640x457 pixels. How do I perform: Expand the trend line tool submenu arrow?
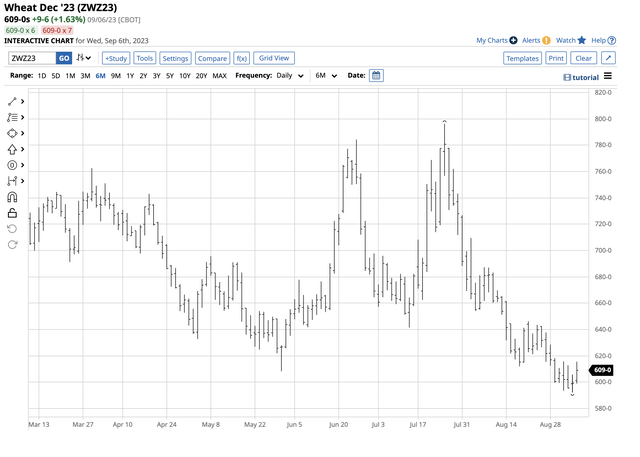tap(22, 102)
